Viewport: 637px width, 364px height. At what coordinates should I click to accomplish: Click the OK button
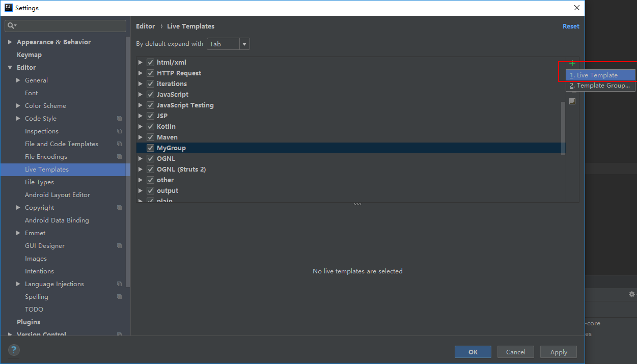click(x=473, y=352)
